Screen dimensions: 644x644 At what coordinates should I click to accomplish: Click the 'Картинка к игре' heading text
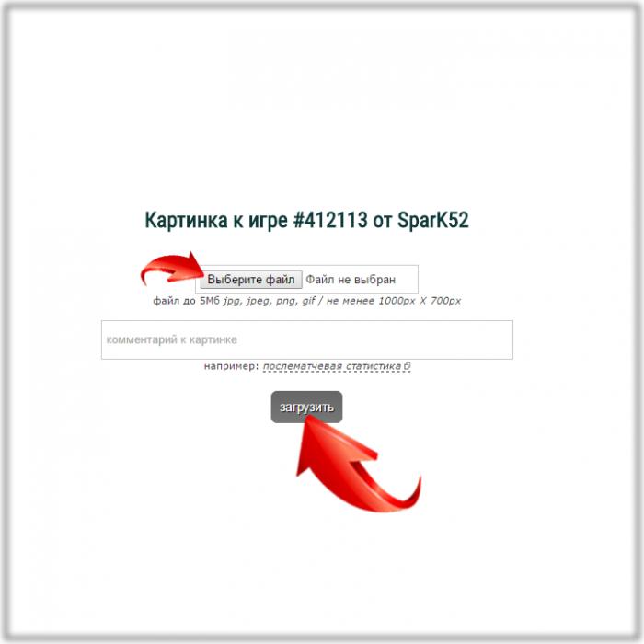pyautogui.click(x=216, y=221)
